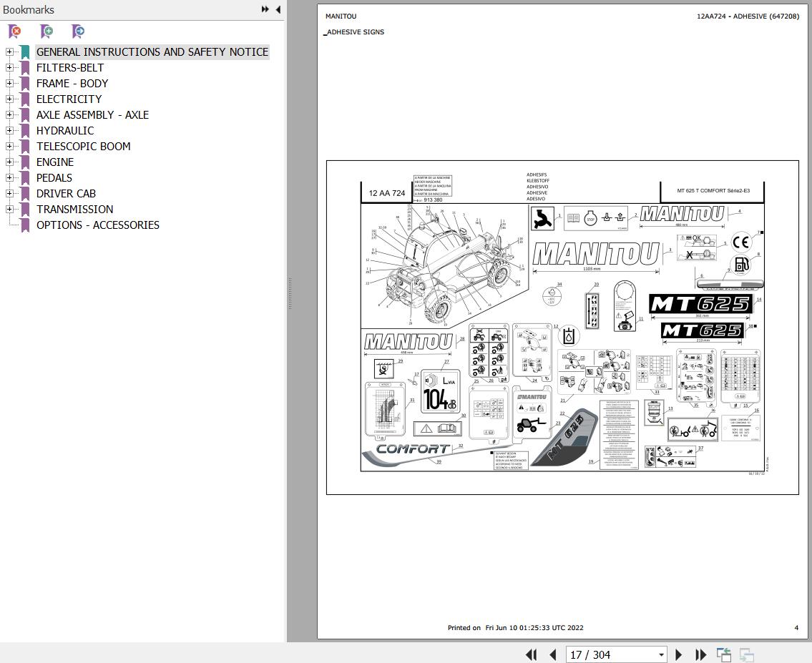Expand the FILTERS-BELT bookmark node
This screenshot has height=663, width=812.
[9, 67]
